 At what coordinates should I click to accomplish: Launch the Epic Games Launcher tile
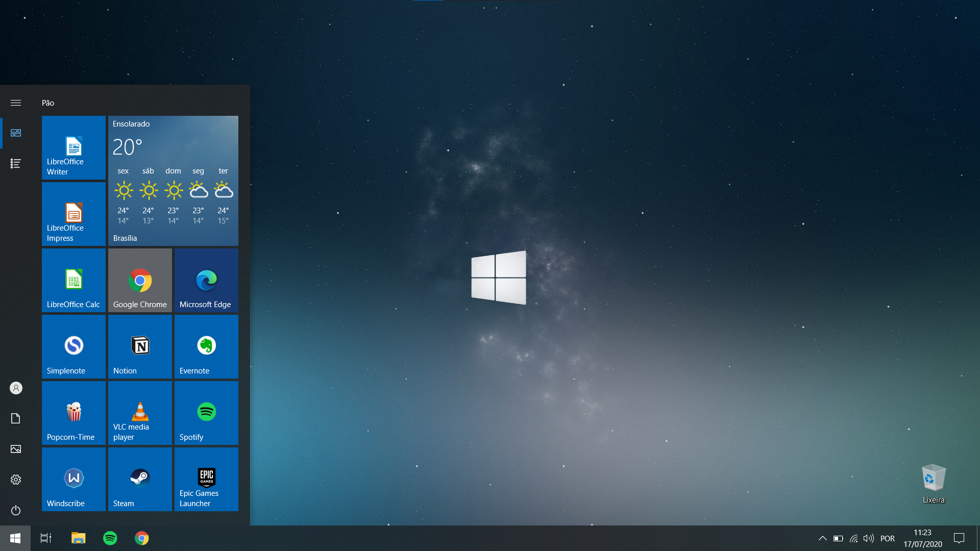pos(206,479)
